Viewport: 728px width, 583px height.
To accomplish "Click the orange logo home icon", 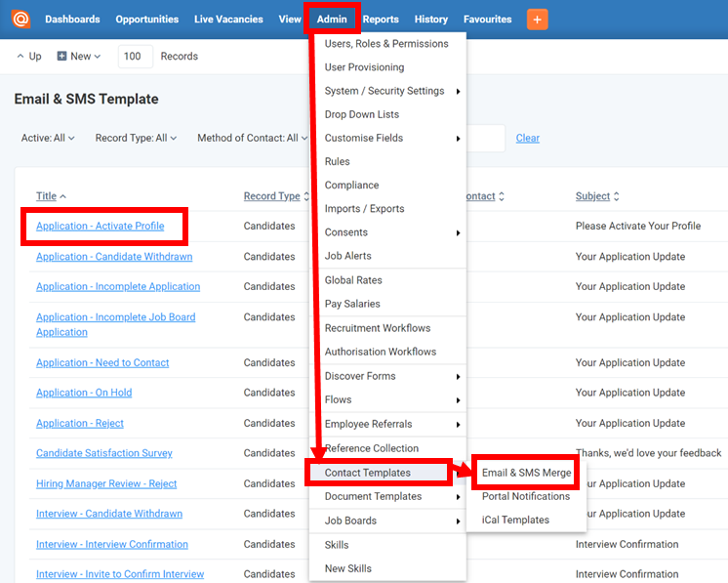I will click(x=20, y=20).
